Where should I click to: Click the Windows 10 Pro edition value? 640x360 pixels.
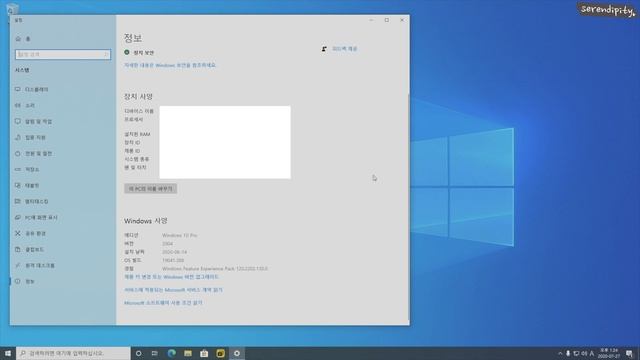[180, 236]
